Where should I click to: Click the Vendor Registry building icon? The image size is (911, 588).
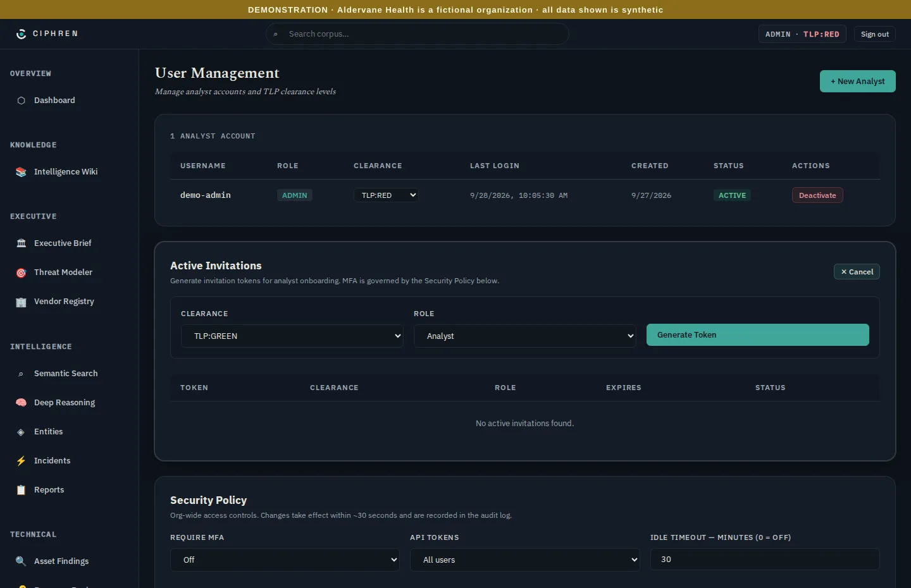coord(21,302)
